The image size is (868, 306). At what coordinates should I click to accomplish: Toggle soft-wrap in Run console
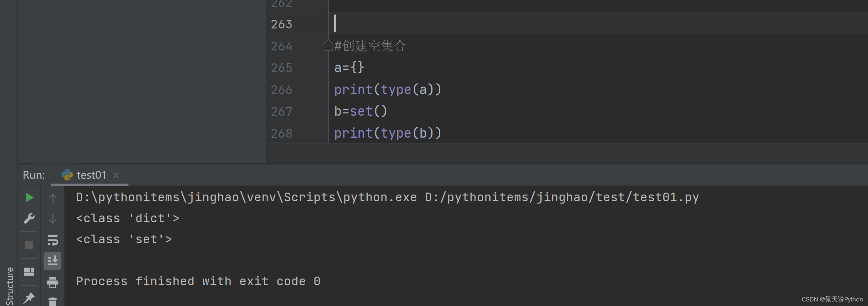(x=53, y=240)
